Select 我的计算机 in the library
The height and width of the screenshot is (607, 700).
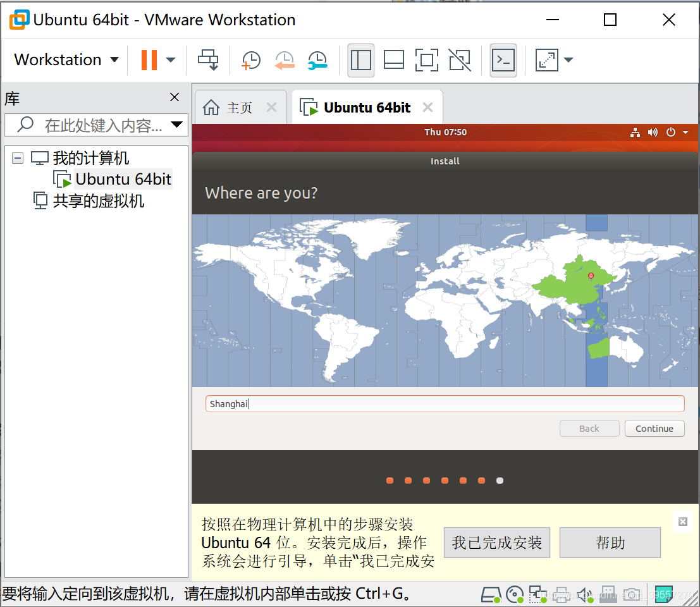(x=90, y=158)
